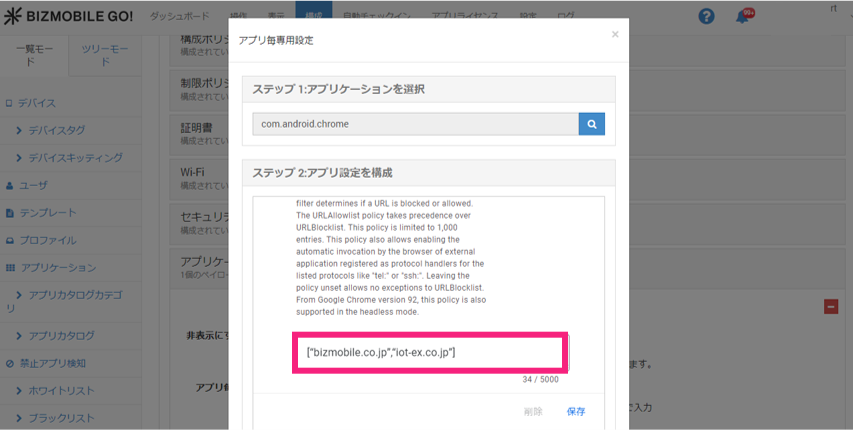Image resolution: width=853 pixels, height=430 pixels.
Task: Expand デバイスタグ in the sidebar
Action: click(x=70, y=130)
